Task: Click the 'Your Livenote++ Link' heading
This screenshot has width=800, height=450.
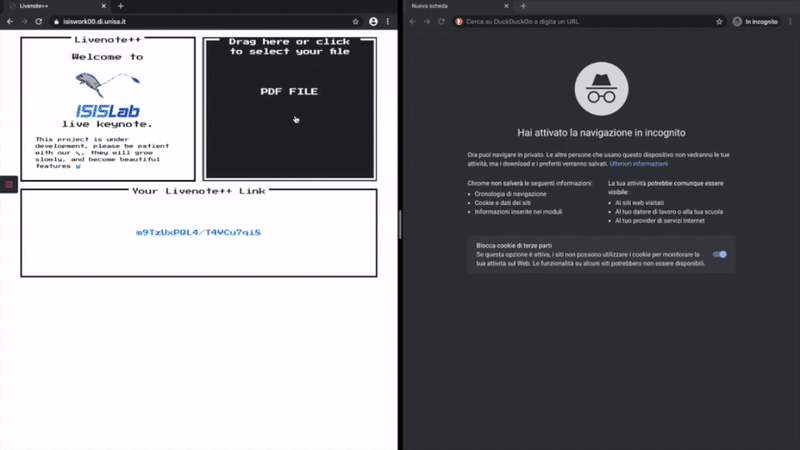Action: coord(198,191)
